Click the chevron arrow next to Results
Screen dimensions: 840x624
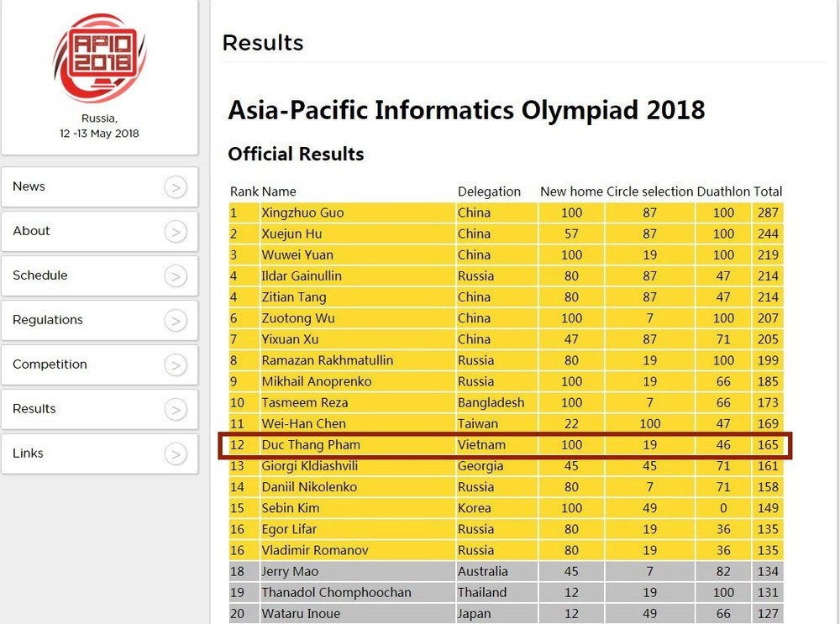[x=176, y=409]
